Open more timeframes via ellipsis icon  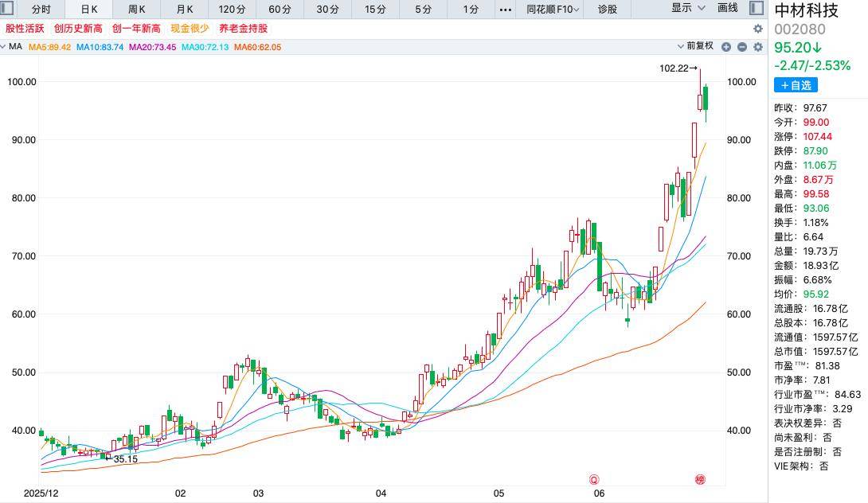click(506, 10)
